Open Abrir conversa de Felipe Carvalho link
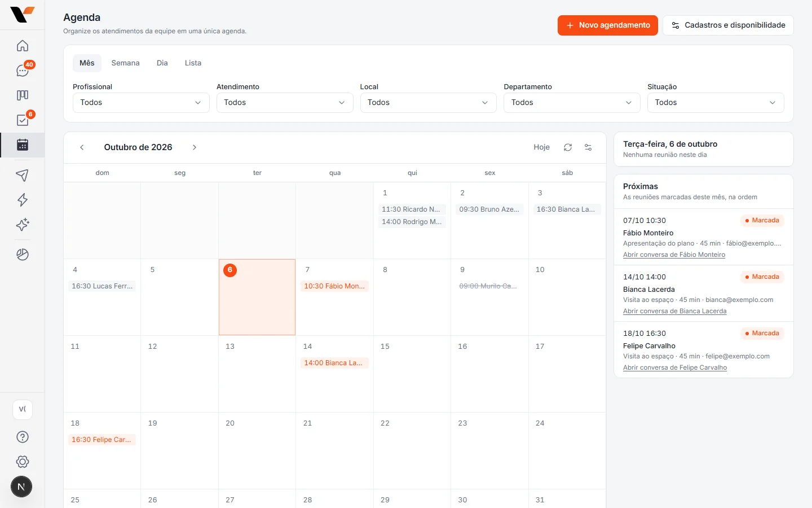The width and height of the screenshot is (812, 508). coord(675,367)
